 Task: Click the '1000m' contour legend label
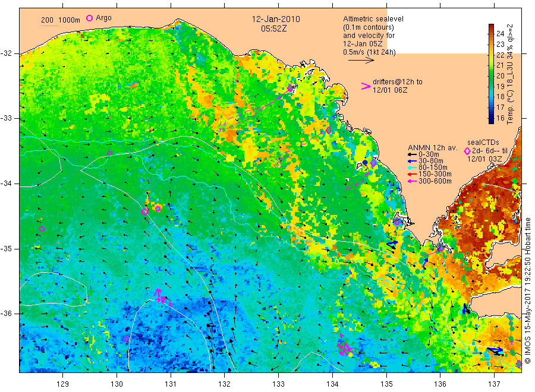70,20
